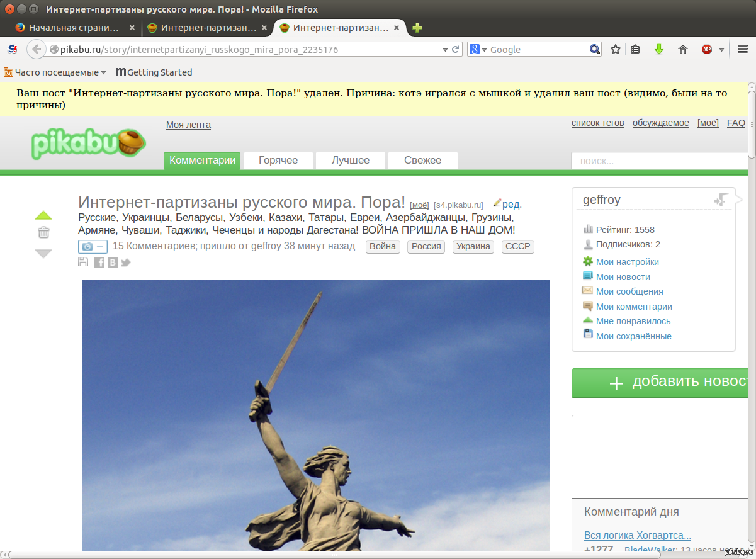Go to the Firefox home page icon

click(682, 49)
